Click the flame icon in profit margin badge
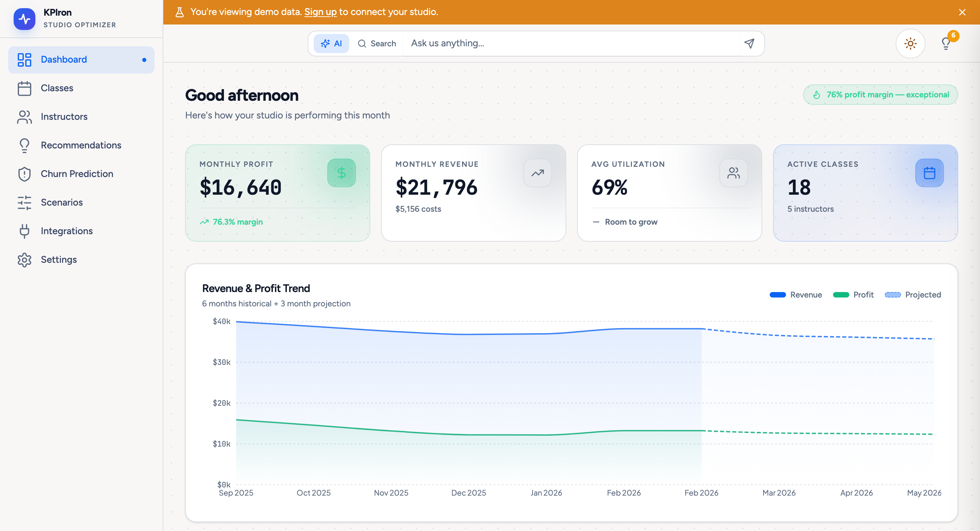Viewport: 980px width, 531px height. point(816,95)
